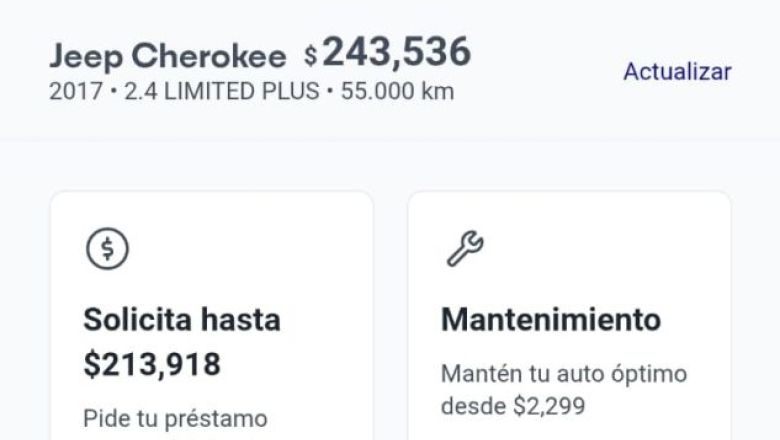Tap the 55.000 km mileage label
This screenshot has width=780, height=440.
(397, 91)
